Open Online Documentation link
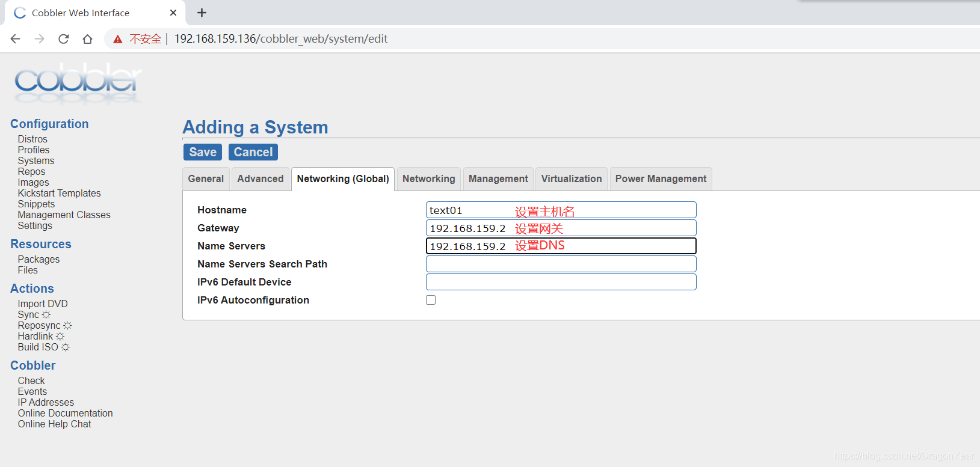The height and width of the screenshot is (467, 980). pos(65,414)
